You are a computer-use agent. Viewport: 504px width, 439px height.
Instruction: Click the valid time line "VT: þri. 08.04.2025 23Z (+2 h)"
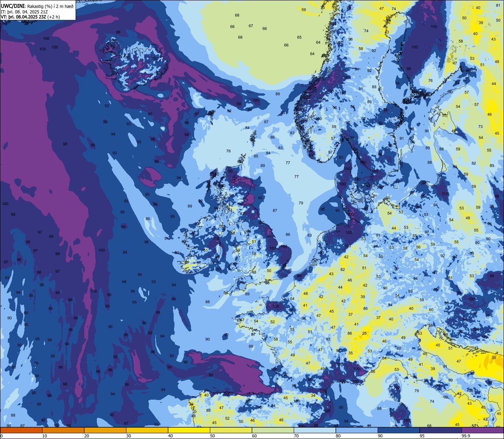(30, 17)
